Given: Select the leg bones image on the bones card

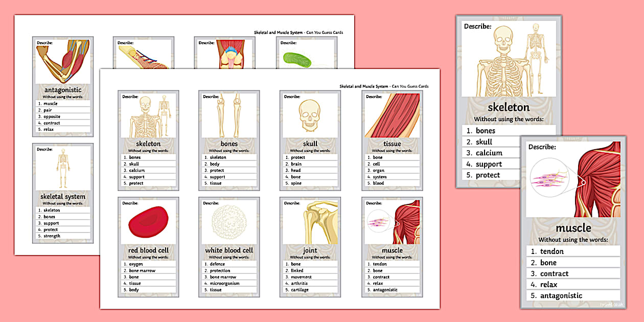Looking at the screenshot, I should [227, 115].
